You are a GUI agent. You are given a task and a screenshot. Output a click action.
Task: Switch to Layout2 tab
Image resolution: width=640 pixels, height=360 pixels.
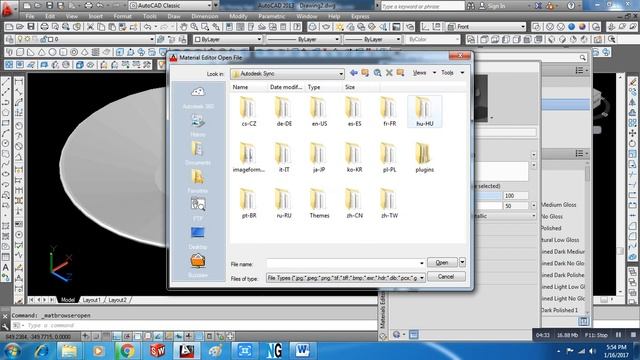[x=118, y=300]
